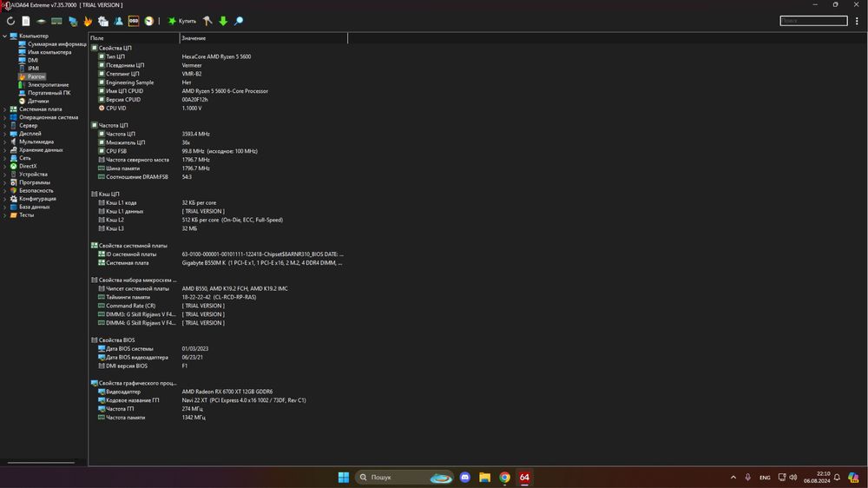The height and width of the screenshot is (488, 868).
Task: Focus the search input field
Action: [813, 21]
